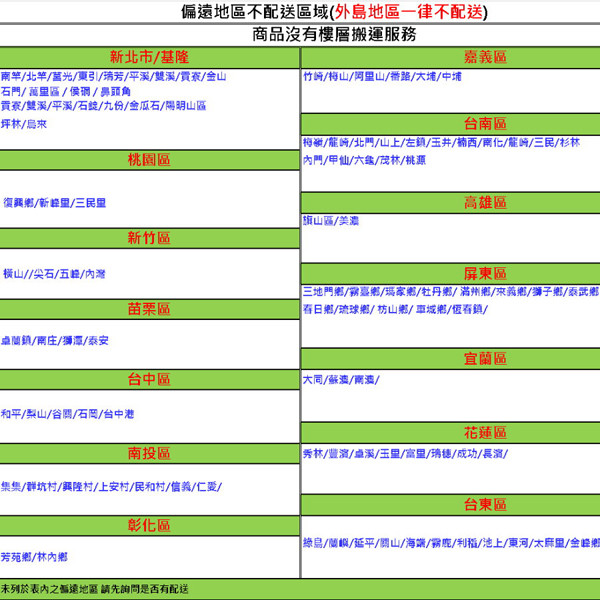
Task: Click the 台中區 section heading
Action: 149,380
